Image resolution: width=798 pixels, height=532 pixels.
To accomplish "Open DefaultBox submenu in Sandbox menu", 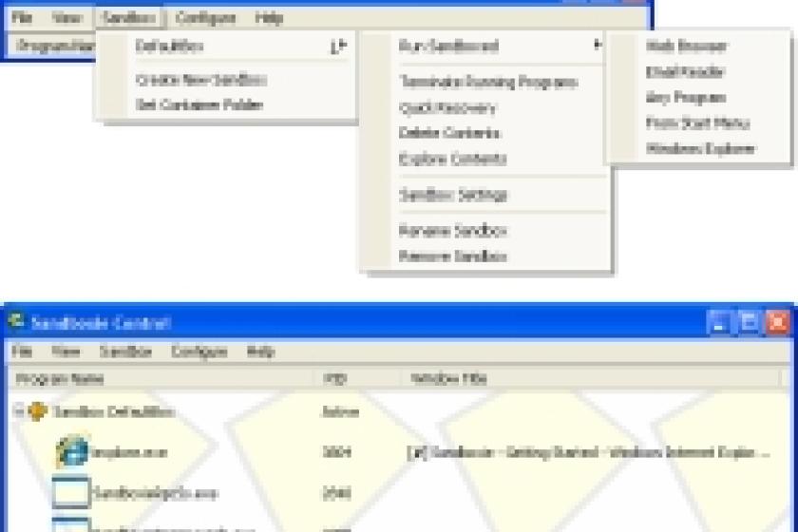I will click(x=225, y=47).
